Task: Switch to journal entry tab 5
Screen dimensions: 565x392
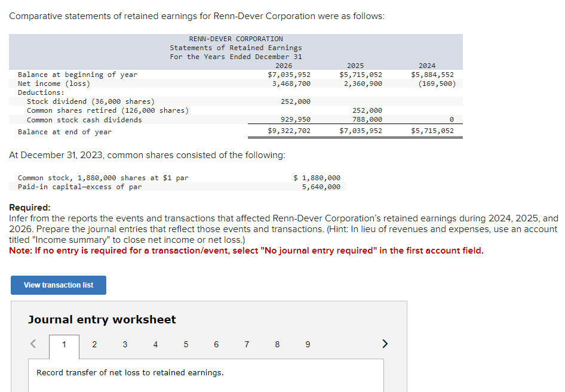Action: click(x=186, y=345)
